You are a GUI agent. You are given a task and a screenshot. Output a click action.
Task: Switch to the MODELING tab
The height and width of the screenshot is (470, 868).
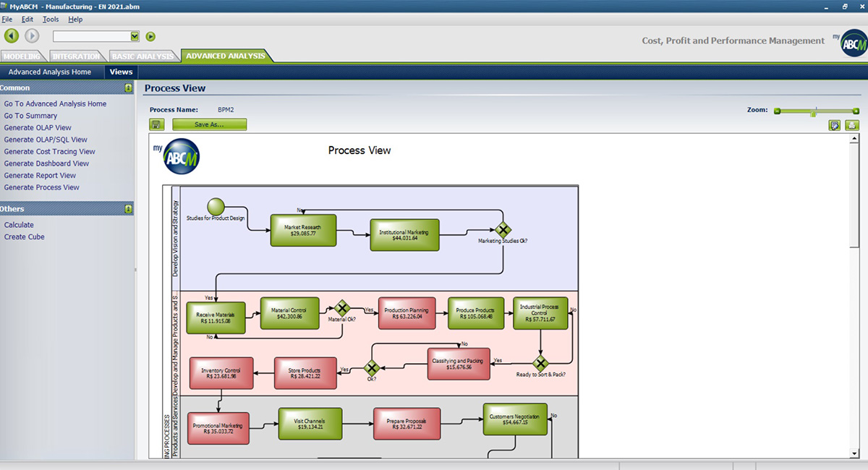pyautogui.click(x=22, y=56)
